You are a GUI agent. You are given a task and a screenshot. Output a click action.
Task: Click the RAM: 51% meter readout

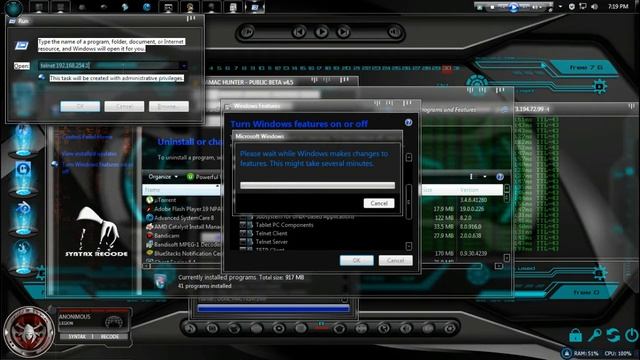pyautogui.click(x=586, y=353)
